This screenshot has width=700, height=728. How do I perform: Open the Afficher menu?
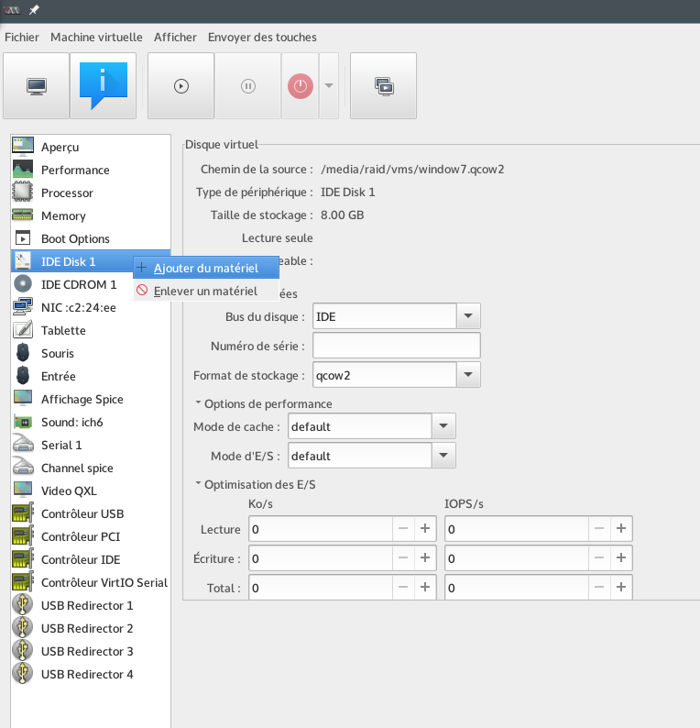coord(175,38)
